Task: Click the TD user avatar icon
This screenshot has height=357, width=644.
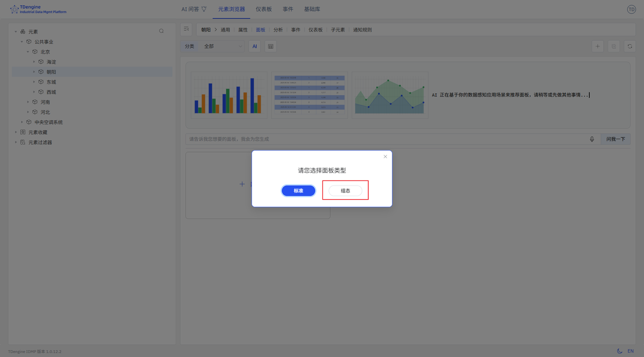Action: (631, 10)
